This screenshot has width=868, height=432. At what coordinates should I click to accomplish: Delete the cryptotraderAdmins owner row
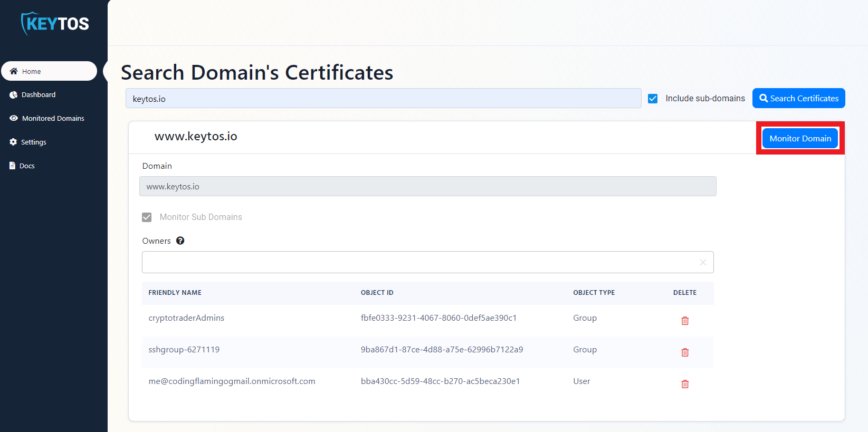(685, 321)
